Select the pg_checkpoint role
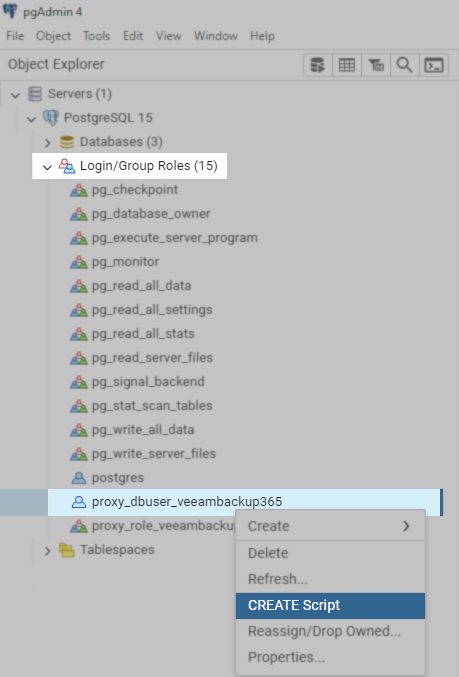 coord(135,190)
